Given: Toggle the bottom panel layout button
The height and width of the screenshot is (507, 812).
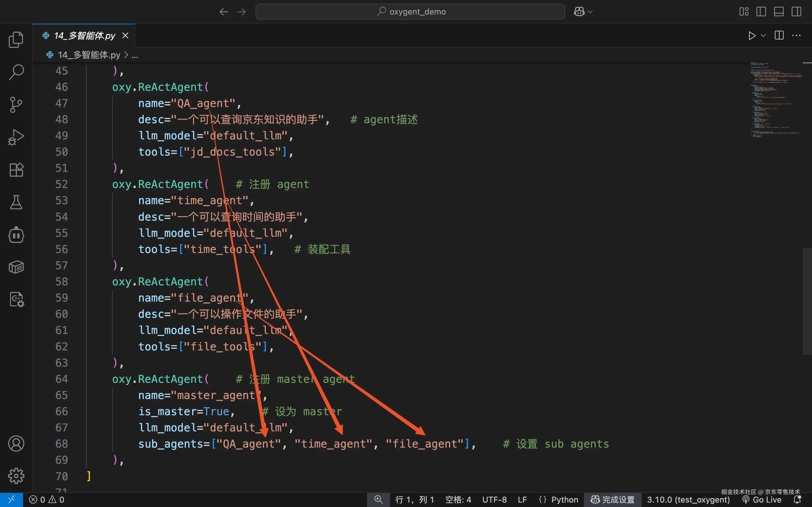Looking at the screenshot, I should pos(778,12).
